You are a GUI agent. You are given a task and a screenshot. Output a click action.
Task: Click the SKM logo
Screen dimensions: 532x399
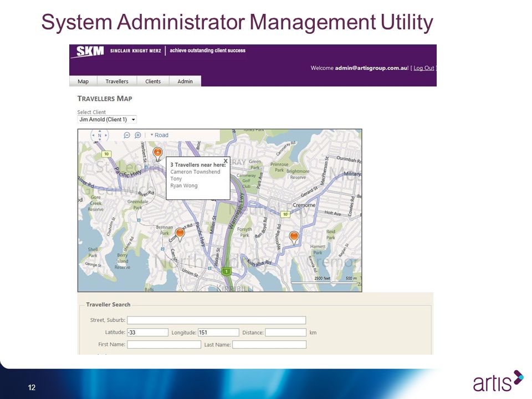pos(90,51)
